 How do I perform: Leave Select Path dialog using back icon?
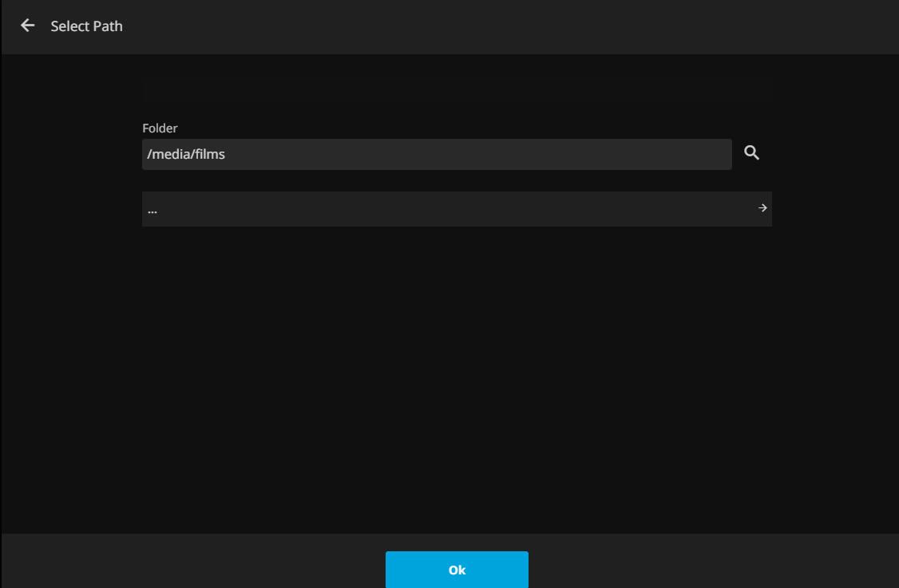[28, 26]
